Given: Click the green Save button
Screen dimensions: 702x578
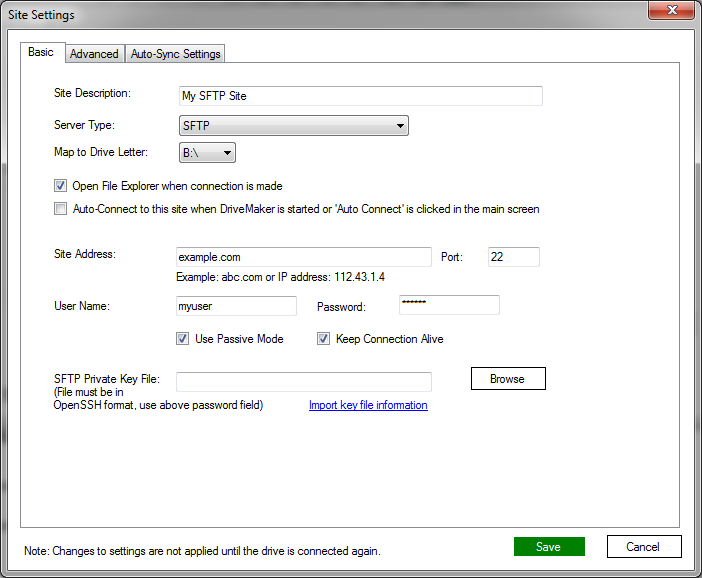Looking at the screenshot, I should point(549,547).
